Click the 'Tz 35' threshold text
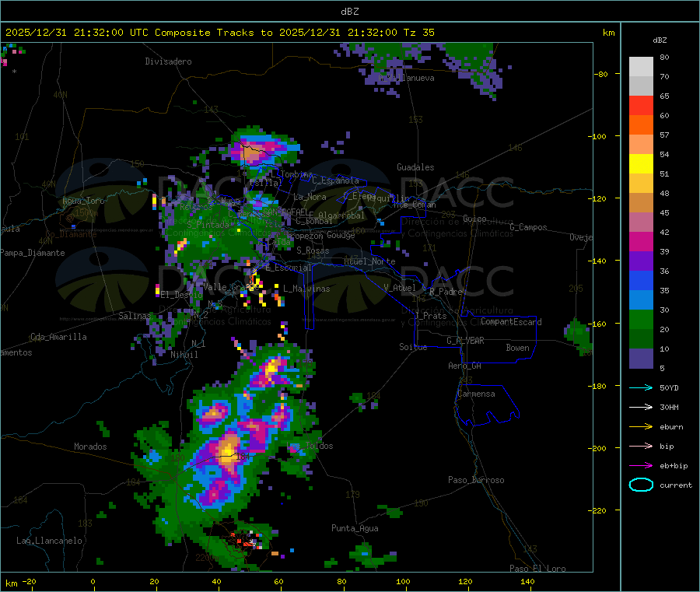 [x=418, y=33]
